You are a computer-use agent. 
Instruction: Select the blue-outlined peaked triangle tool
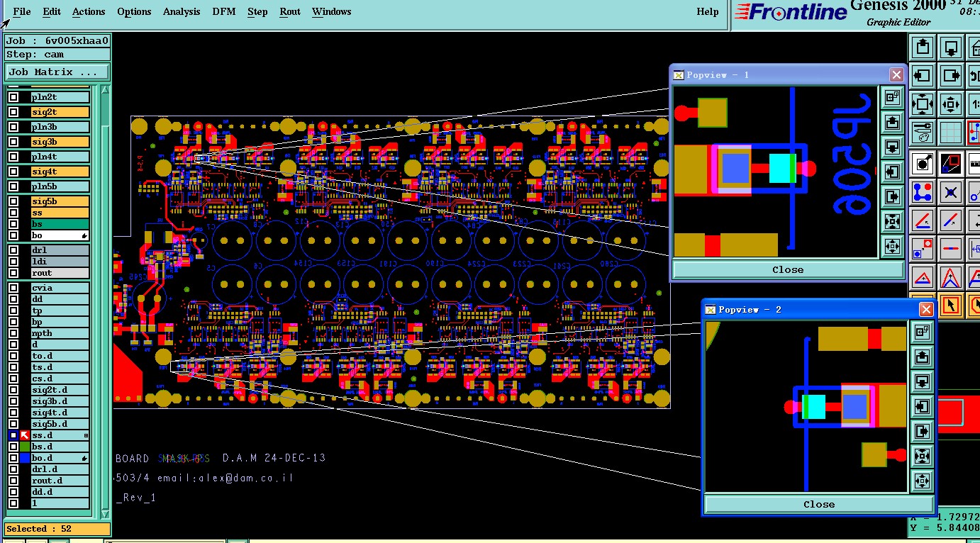point(951,278)
